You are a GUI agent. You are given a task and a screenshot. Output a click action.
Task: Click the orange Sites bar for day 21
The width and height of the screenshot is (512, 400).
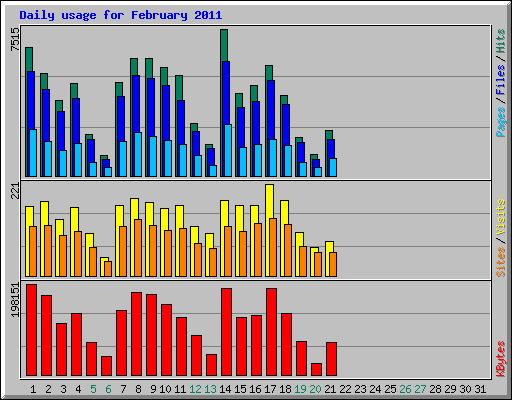(x=333, y=264)
